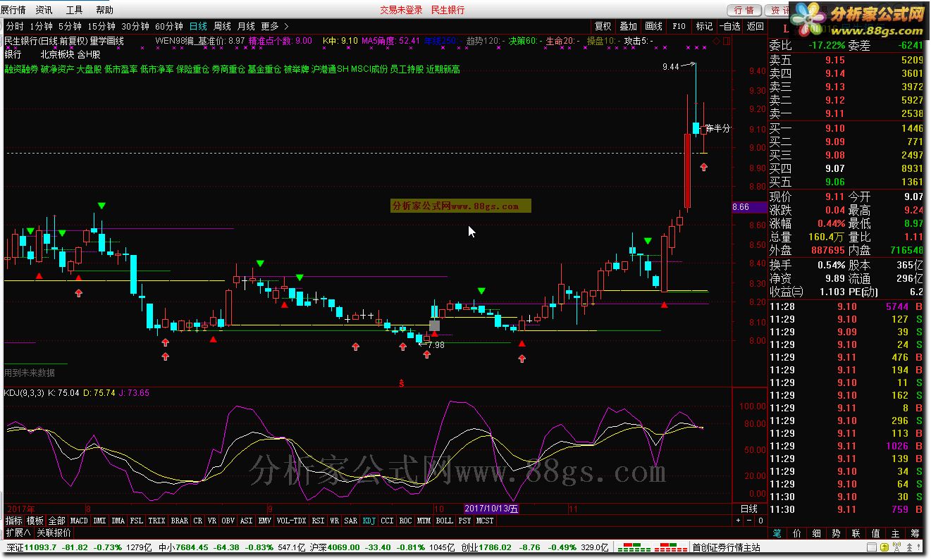Switch indicator to MTM
Viewport: 931px width, 560px height.
424,521
